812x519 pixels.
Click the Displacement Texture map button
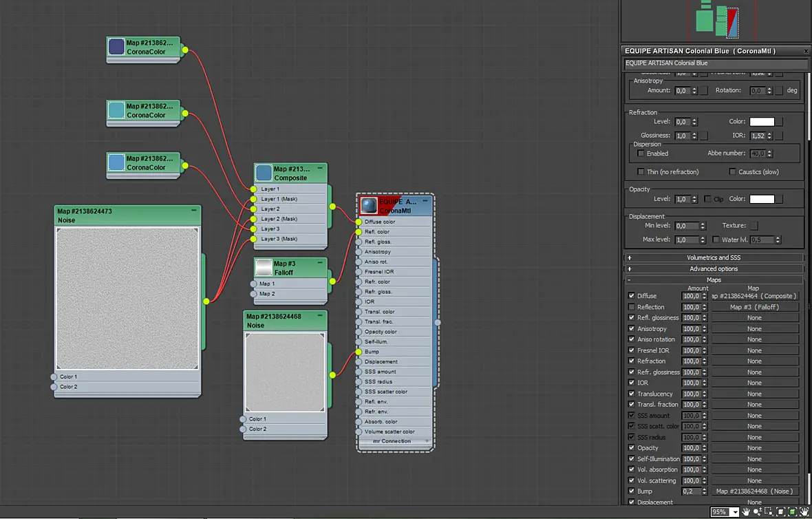[754, 225]
